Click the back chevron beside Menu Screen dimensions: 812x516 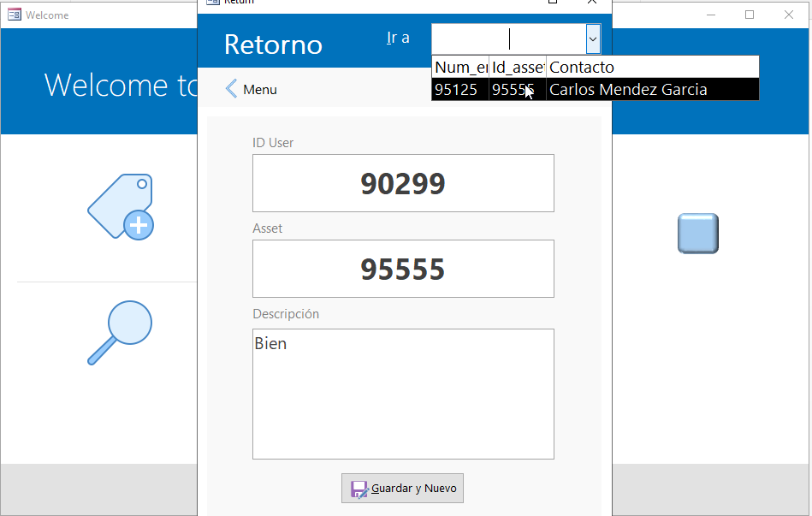[232, 89]
